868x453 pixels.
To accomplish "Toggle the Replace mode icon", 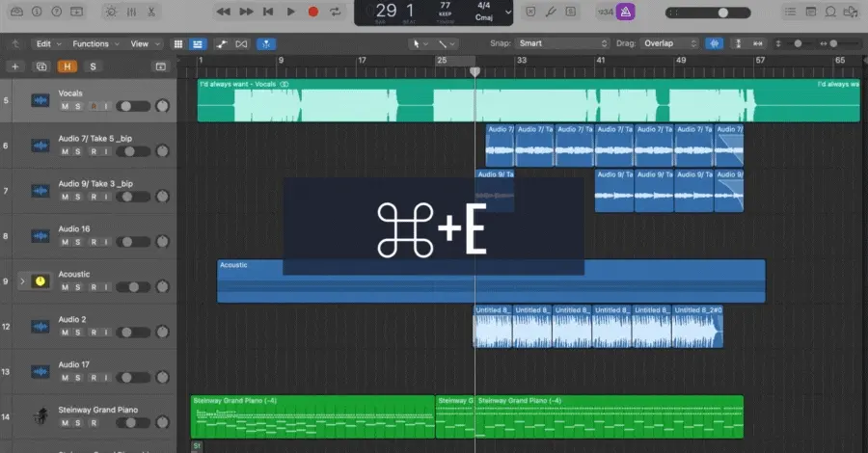I will pos(530,12).
